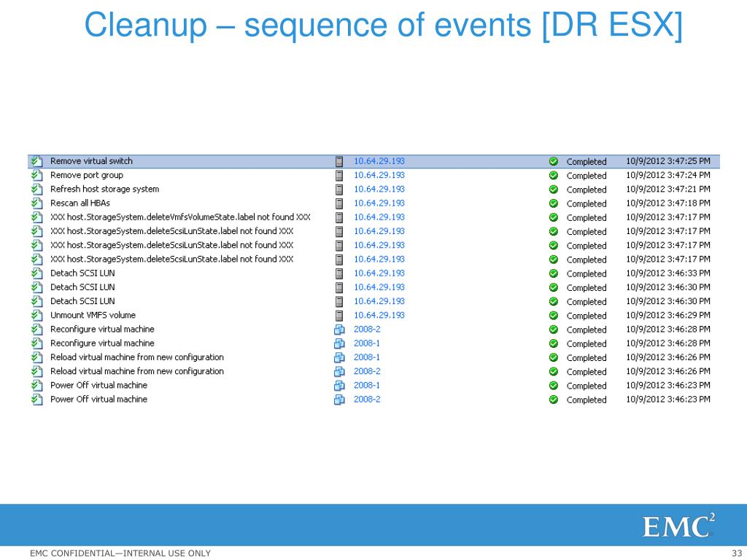Click task icon on the deleteVmfsVolumeState row

36,217
